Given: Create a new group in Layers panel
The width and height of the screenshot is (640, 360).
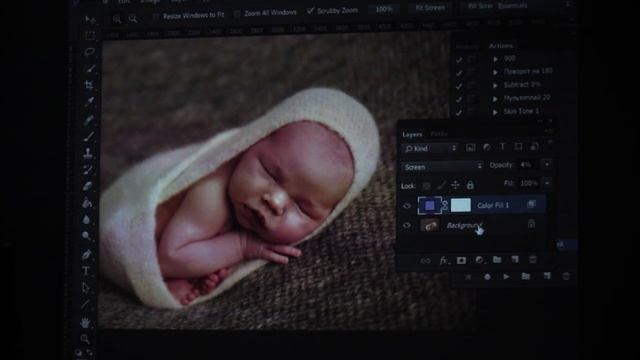Looking at the screenshot, I should [497, 260].
